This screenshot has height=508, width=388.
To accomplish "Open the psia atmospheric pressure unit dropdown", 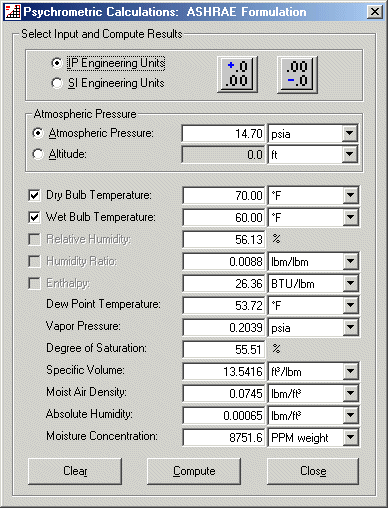I will point(349,134).
